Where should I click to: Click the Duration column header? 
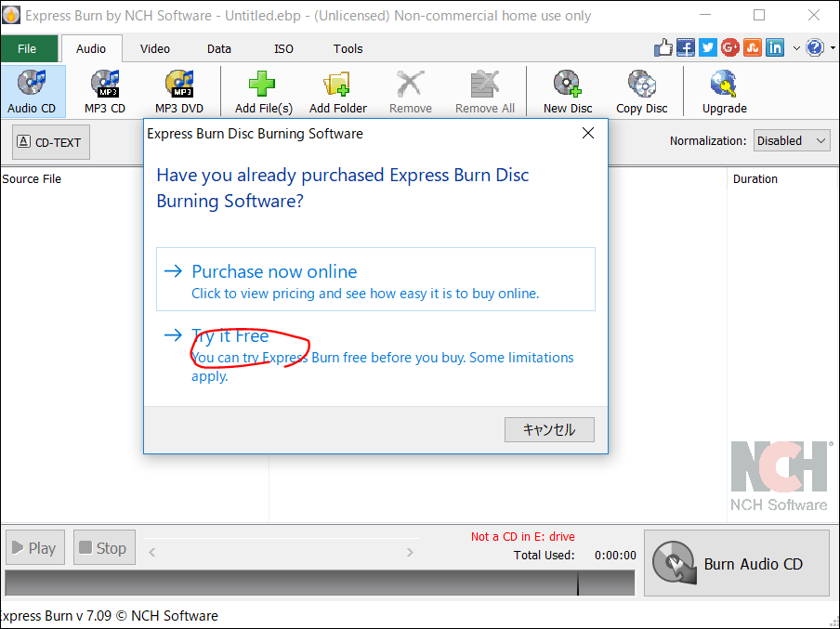(755, 179)
